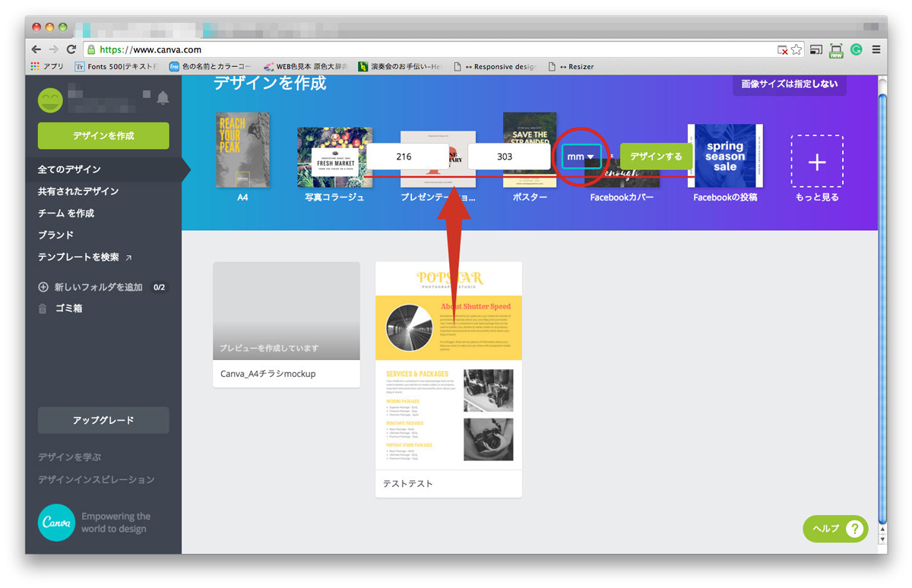
Task: Click the 新しいフォルダを追加 label
Action: coord(99,287)
